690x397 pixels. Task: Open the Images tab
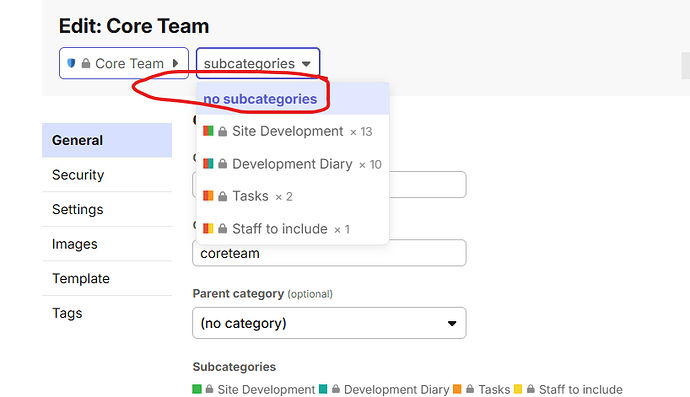tap(107, 244)
